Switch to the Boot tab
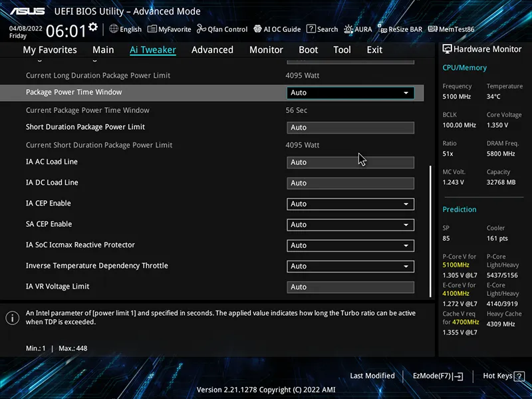Viewport: 532px width, 399px height. point(308,50)
